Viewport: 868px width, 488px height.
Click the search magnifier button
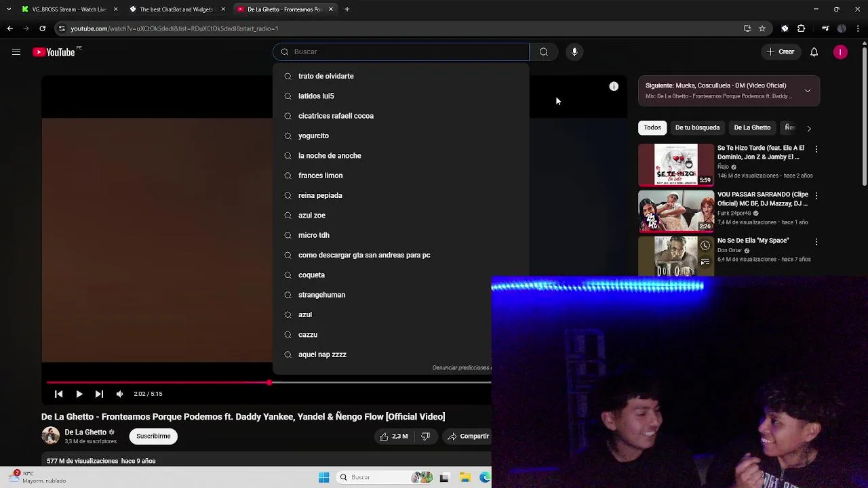point(544,52)
